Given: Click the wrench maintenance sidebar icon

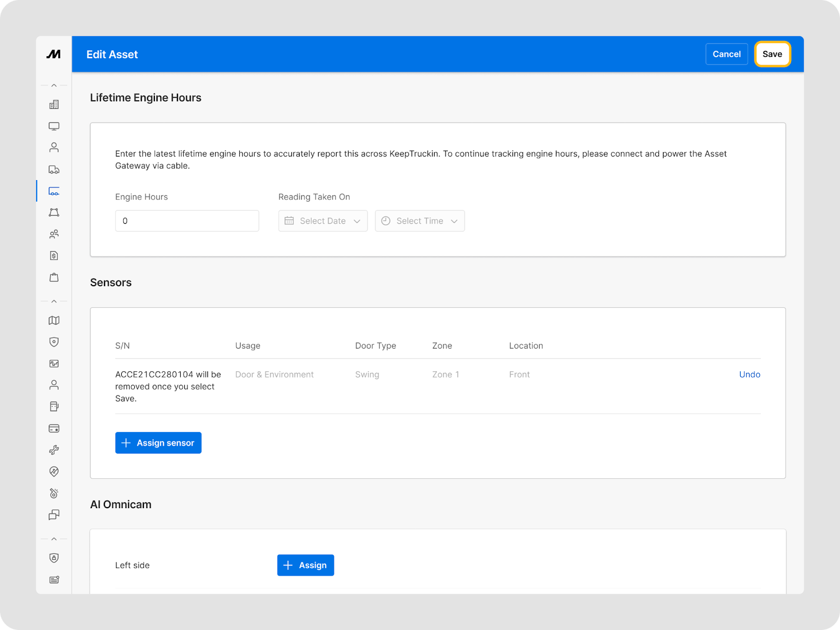Looking at the screenshot, I should point(54,450).
